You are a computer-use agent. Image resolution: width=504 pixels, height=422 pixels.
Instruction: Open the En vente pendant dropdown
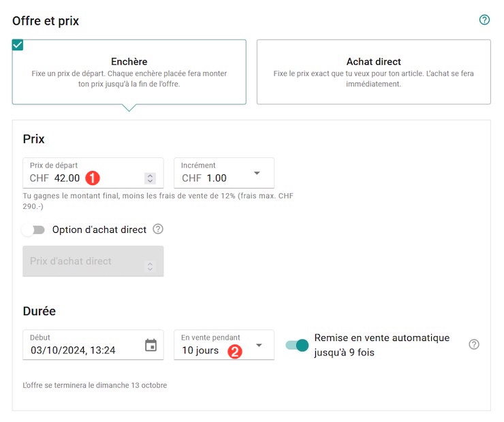click(x=258, y=345)
